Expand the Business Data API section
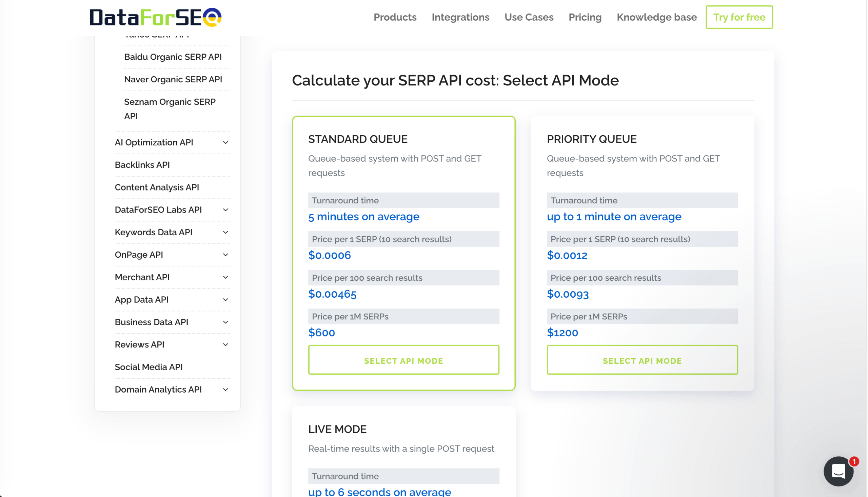Image resolution: width=868 pixels, height=497 pixels. coord(152,322)
